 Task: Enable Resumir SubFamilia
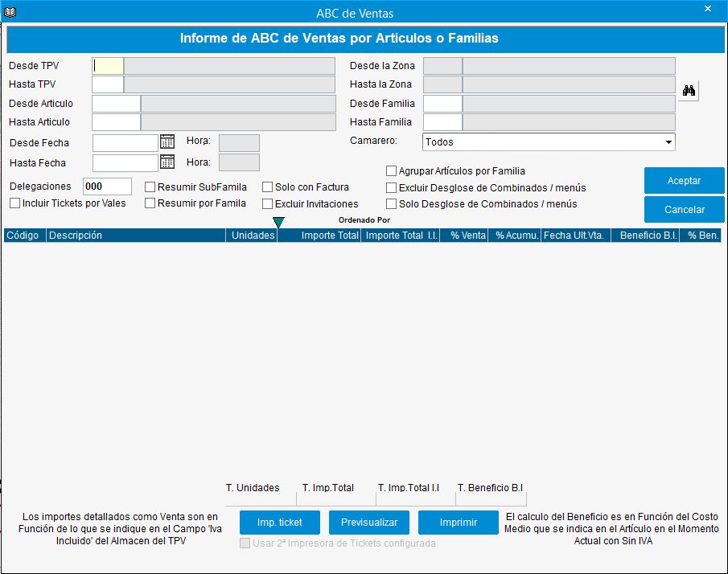150,186
